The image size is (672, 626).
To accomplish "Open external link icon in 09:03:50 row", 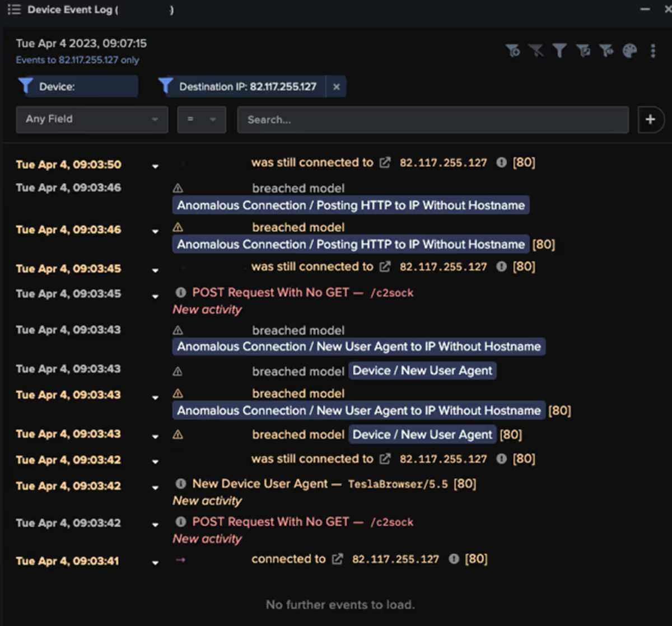I will [385, 162].
